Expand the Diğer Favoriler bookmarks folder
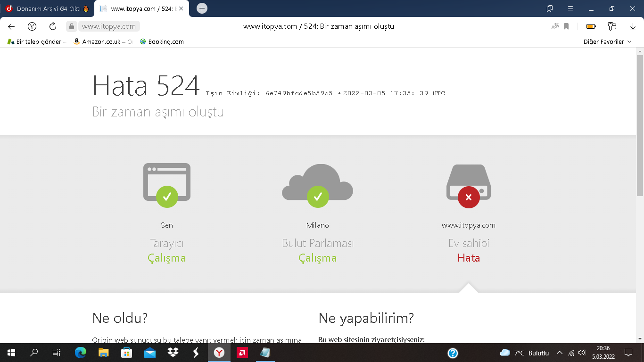Screen dimensions: 644x362 [607, 41]
